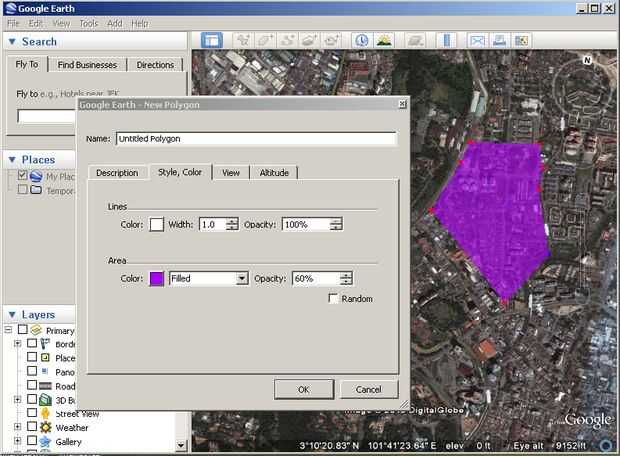Enable the Borders layer checkbox

point(32,343)
